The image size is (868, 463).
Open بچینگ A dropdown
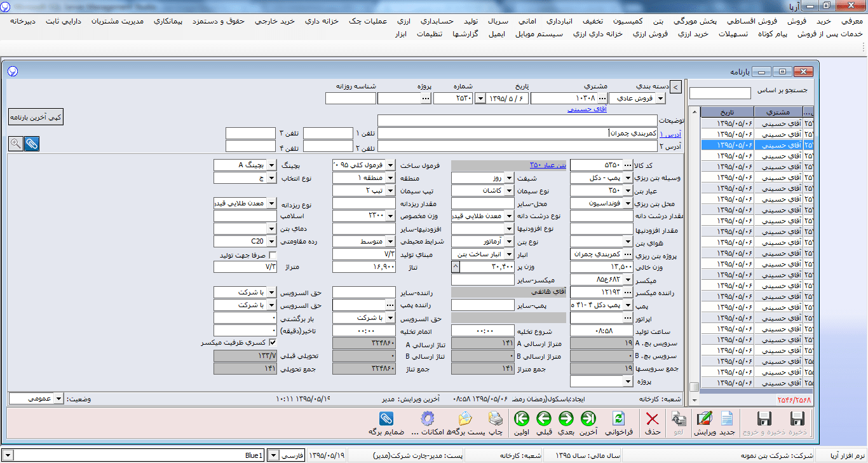272,165
